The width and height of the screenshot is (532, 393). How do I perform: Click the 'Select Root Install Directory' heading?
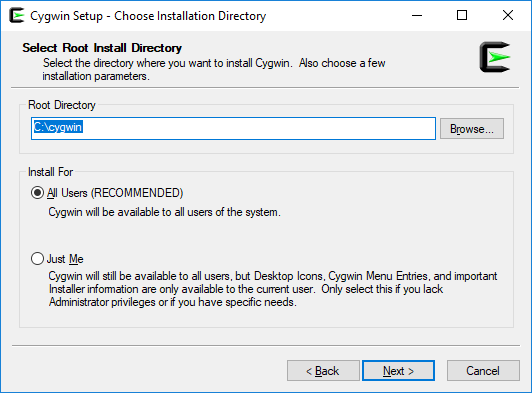pos(102,48)
